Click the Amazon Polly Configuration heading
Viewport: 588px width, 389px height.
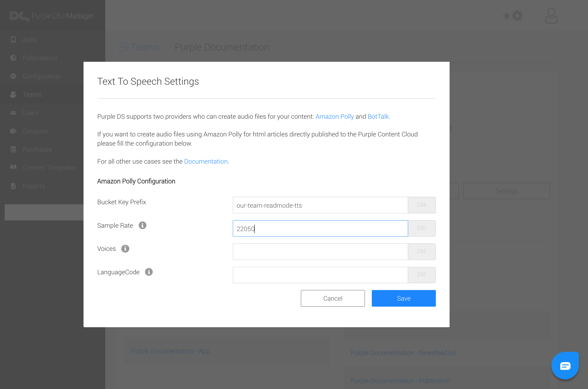click(136, 181)
